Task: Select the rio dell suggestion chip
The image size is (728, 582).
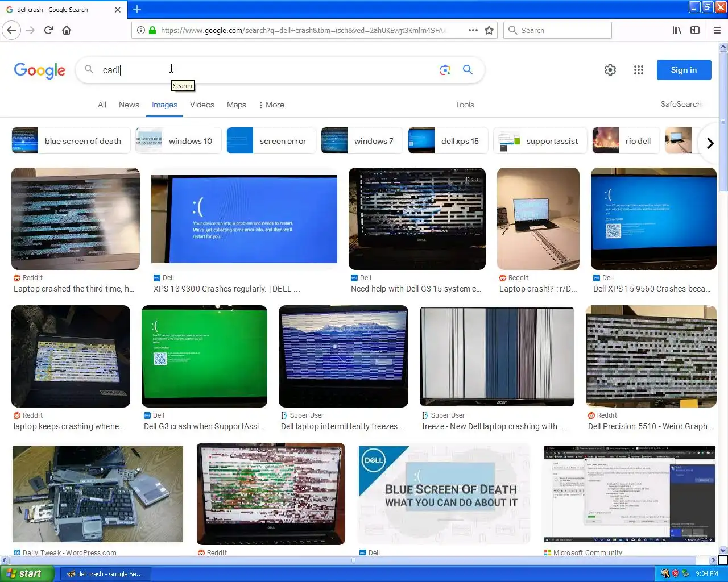Action: [626, 141]
